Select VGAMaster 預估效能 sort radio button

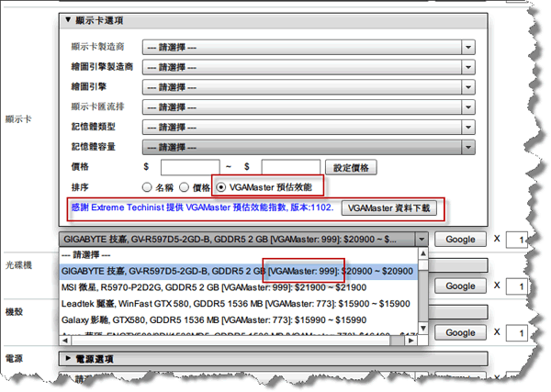pos(221,187)
